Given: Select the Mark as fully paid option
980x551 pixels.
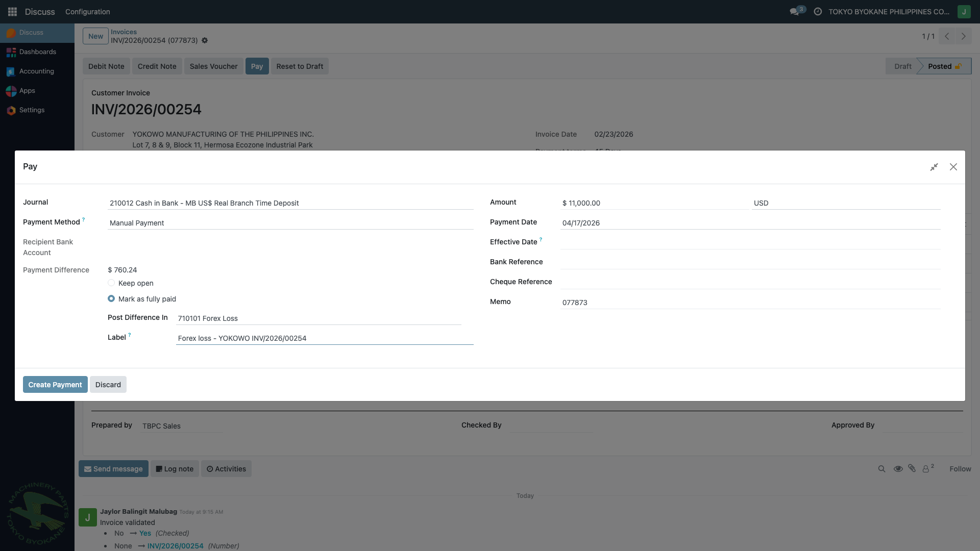Looking at the screenshot, I should tap(111, 298).
